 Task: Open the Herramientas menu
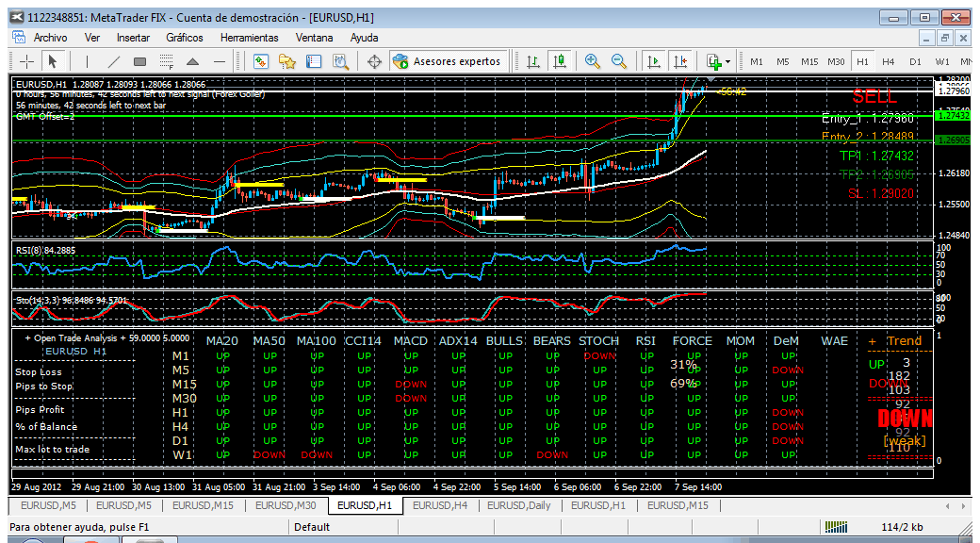coord(250,38)
